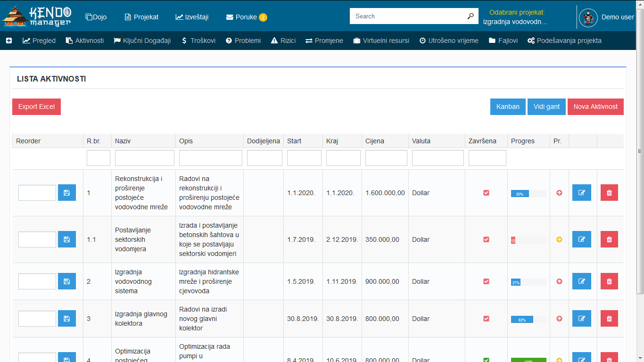The image size is (644, 362).
Task: Click the search magnifier icon
Action: [x=471, y=16]
